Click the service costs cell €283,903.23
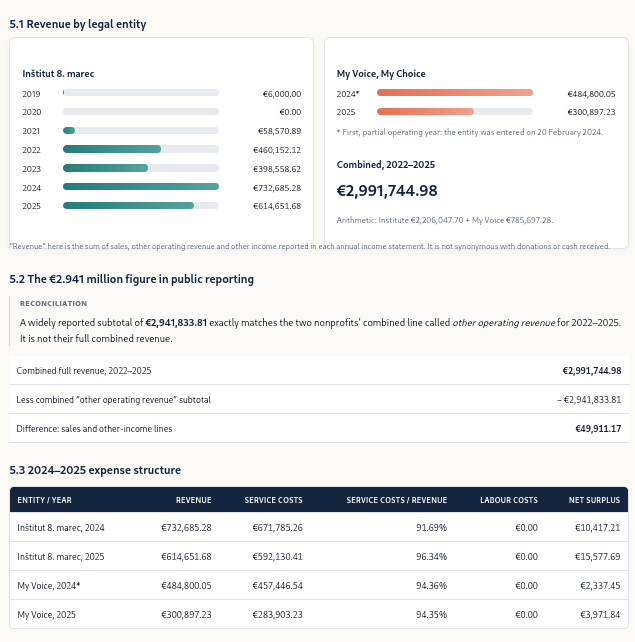Viewport: 635px width, 642px height. pyautogui.click(x=278, y=615)
